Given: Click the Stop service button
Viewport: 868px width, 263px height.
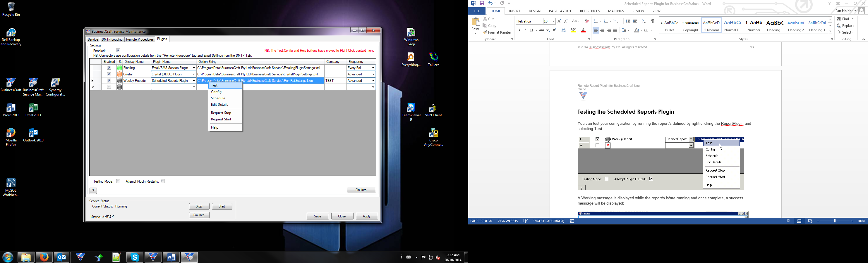Looking at the screenshot, I should (199, 207).
